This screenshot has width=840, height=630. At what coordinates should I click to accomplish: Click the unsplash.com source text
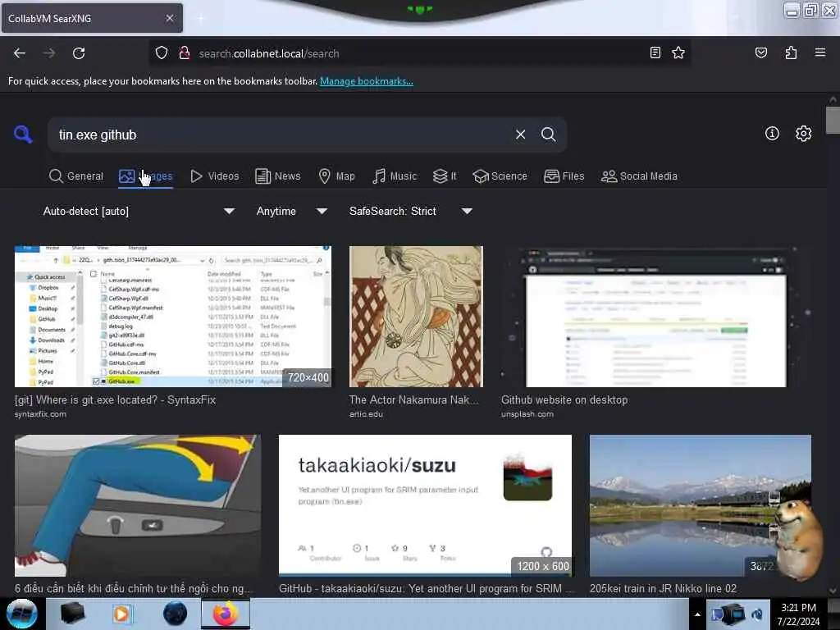pos(527,414)
